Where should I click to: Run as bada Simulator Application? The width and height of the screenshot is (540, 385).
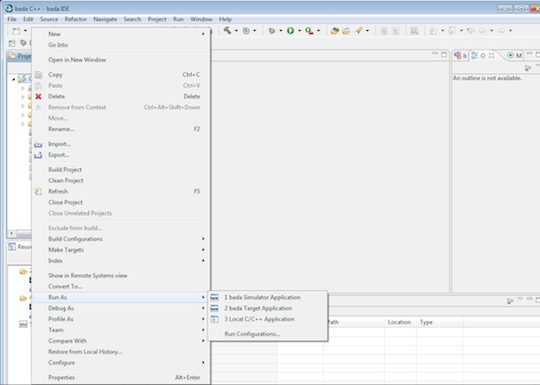(268, 298)
